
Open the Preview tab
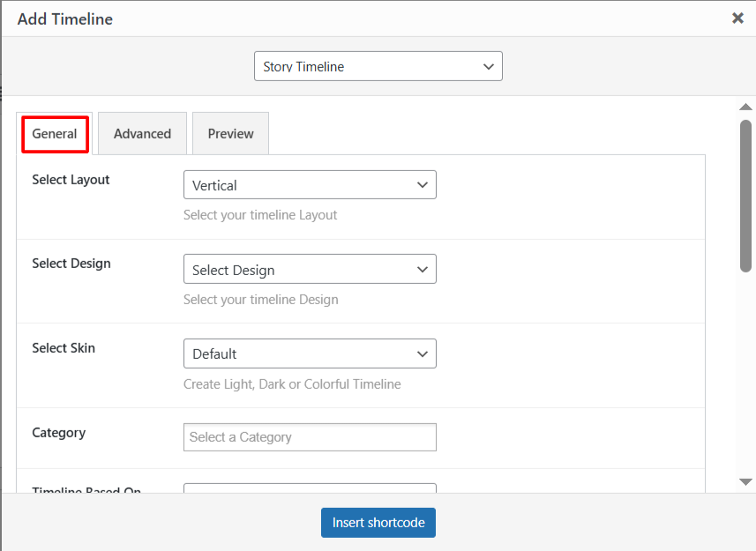(229, 133)
